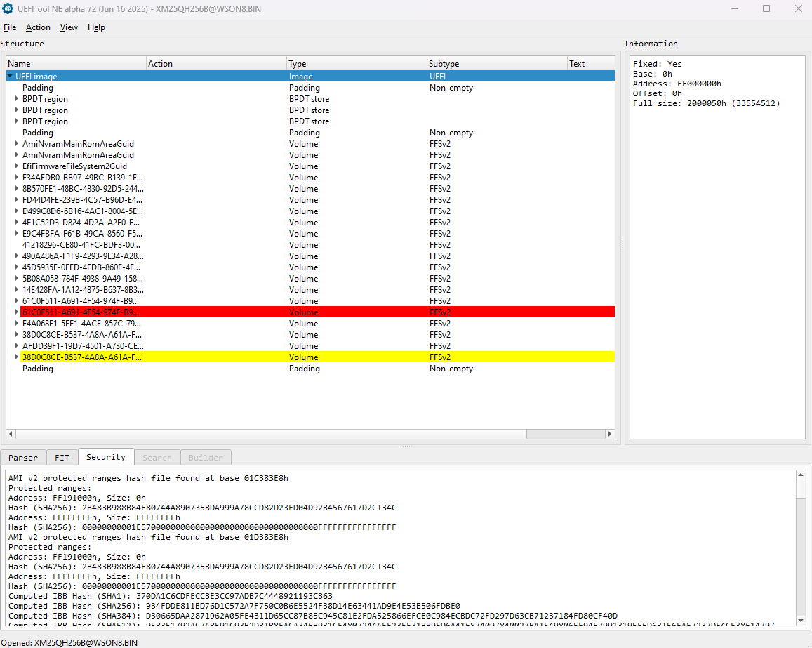The height and width of the screenshot is (648, 812).
Task: Click the security log's scroll up arrow
Action: pyautogui.click(x=801, y=475)
